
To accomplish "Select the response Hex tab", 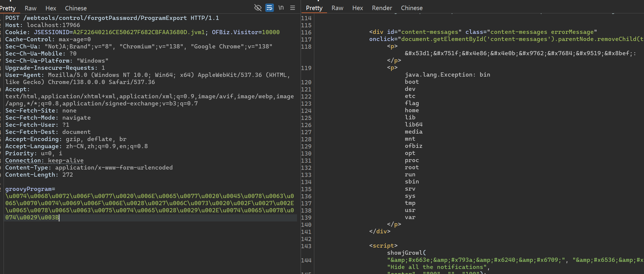I will pos(358,8).
